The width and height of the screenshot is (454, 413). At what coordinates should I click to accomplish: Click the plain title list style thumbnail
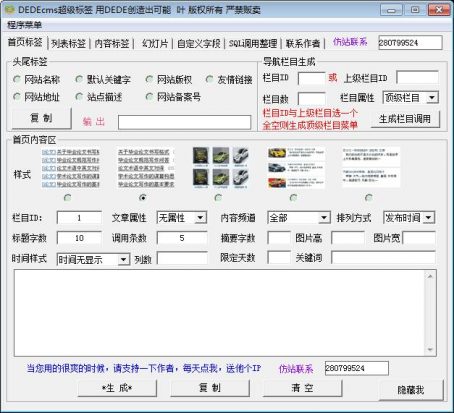click(x=146, y=168)
